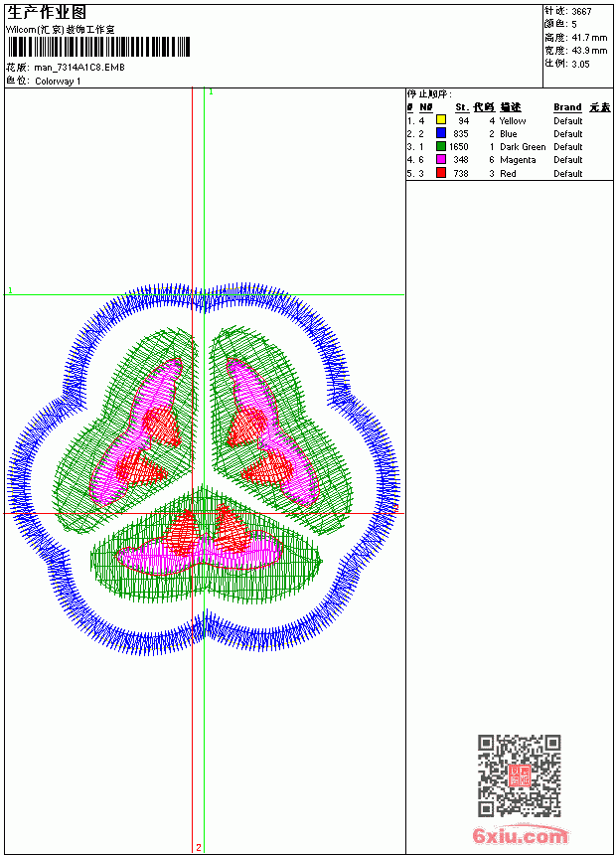This screenshot has width=616, height=855.
Task: Click the red marker 2 at bottom of guide
Action: click(x=199, y=847)
